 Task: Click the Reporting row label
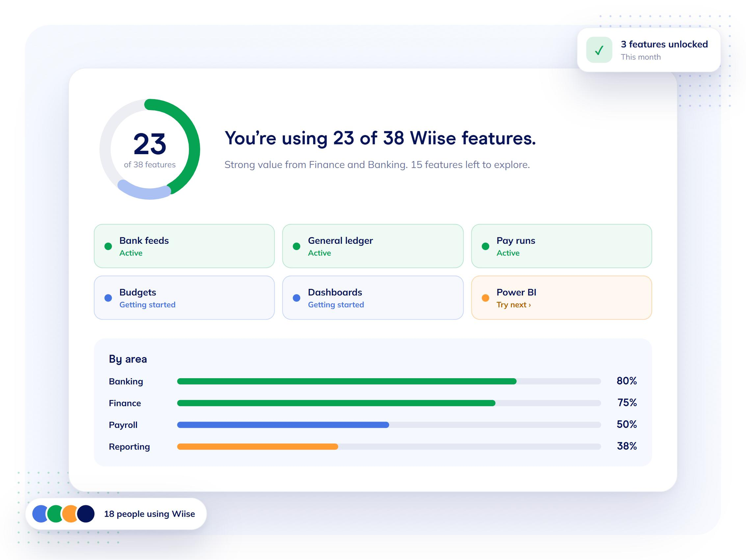[x=129, y=447]
